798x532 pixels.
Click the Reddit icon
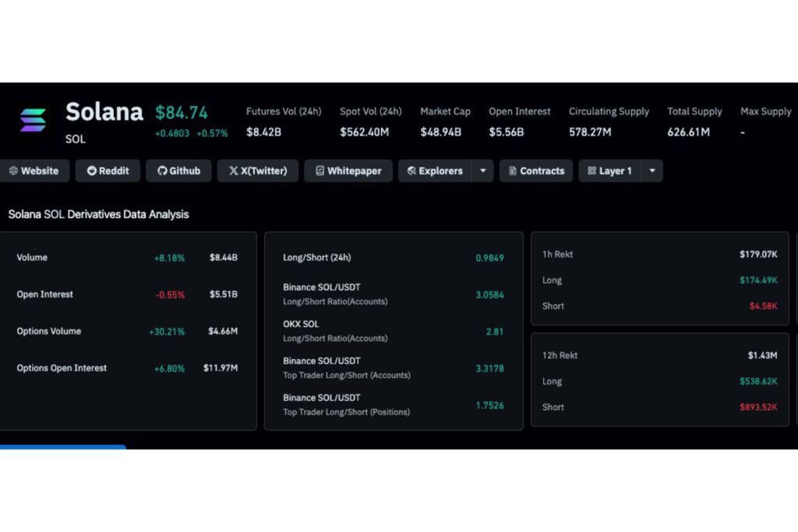92,171
